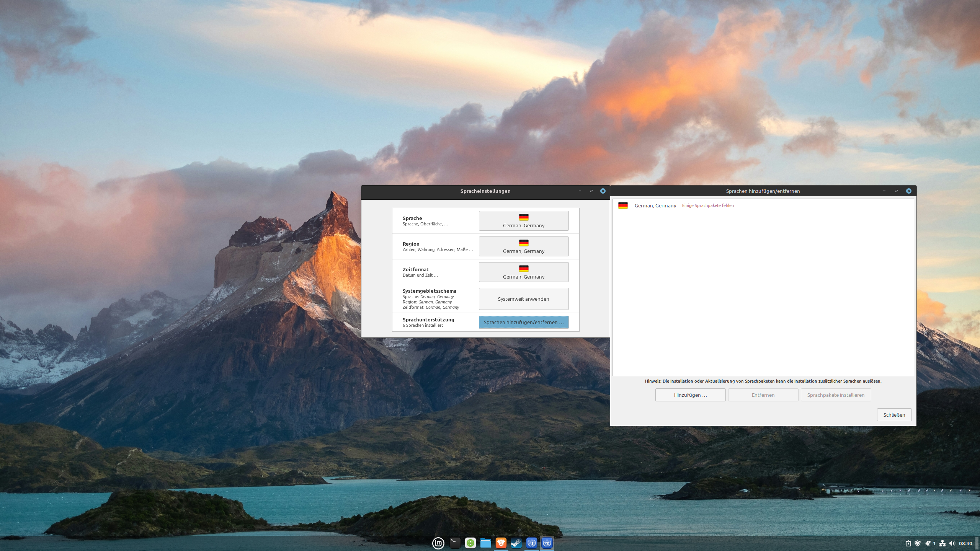Open the update manager shield icon
The width and height of the screenshot is (980, 551).
pyautogui.click(x=918, y=543)
